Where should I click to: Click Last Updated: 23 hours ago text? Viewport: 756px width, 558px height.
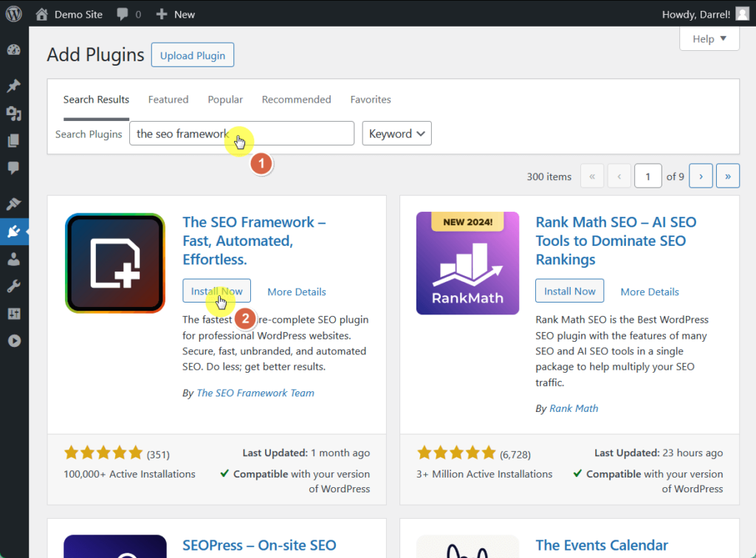point(659,453)
